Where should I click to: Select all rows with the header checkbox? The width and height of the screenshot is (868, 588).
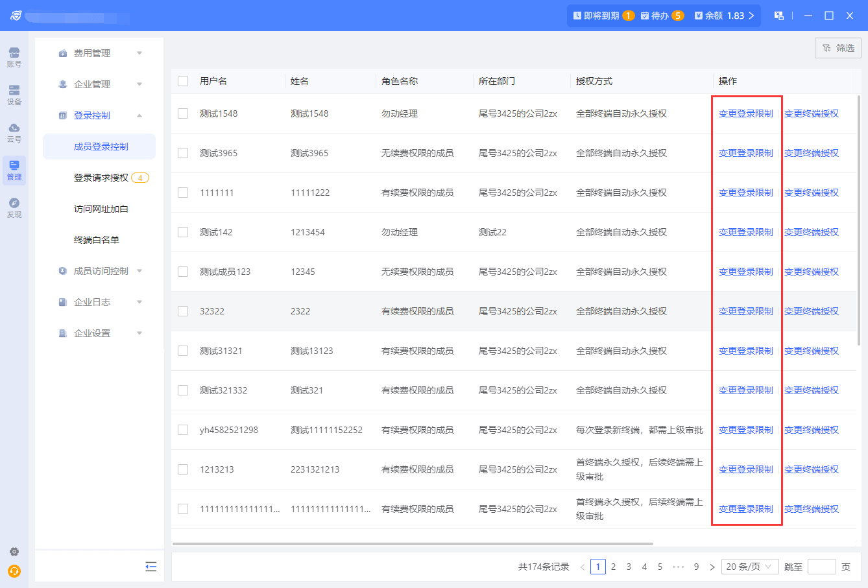(x=183, y=81)
